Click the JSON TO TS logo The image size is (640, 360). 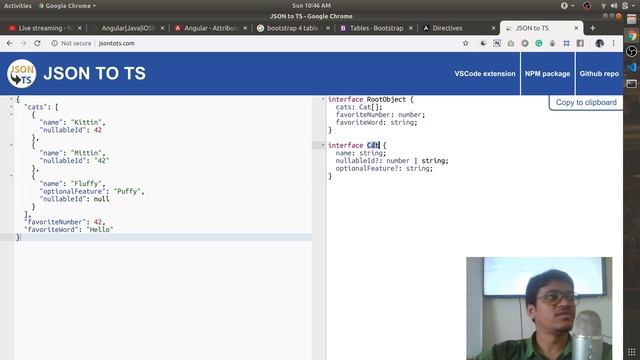pos(22,74)
